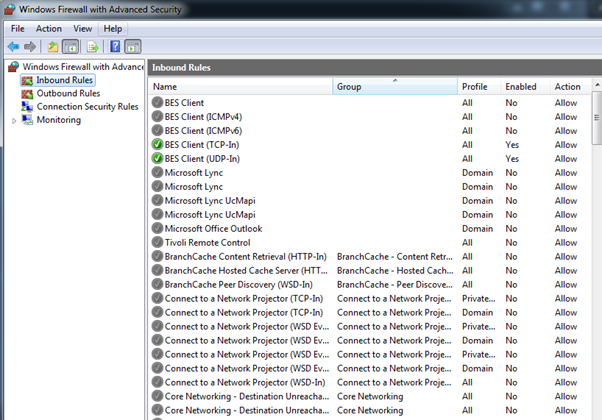The height and width of the screenshot is (420, 602).
Task: Open the Action menu
Action: [49, 29]
